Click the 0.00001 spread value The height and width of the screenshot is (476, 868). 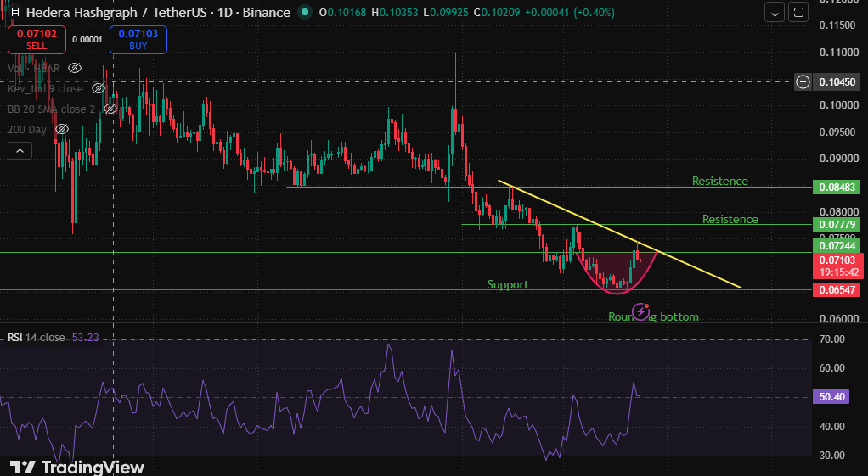click(87, 39)
